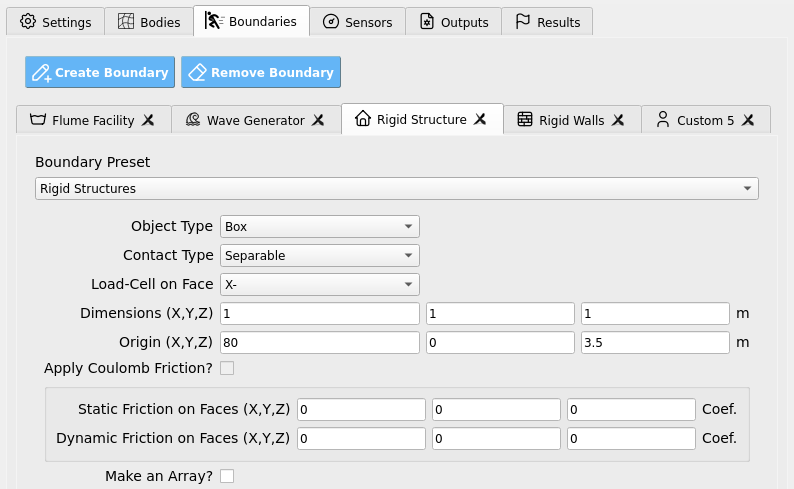Click the Create Boundary button
This screenshot has width=794, height=489.
100,72
